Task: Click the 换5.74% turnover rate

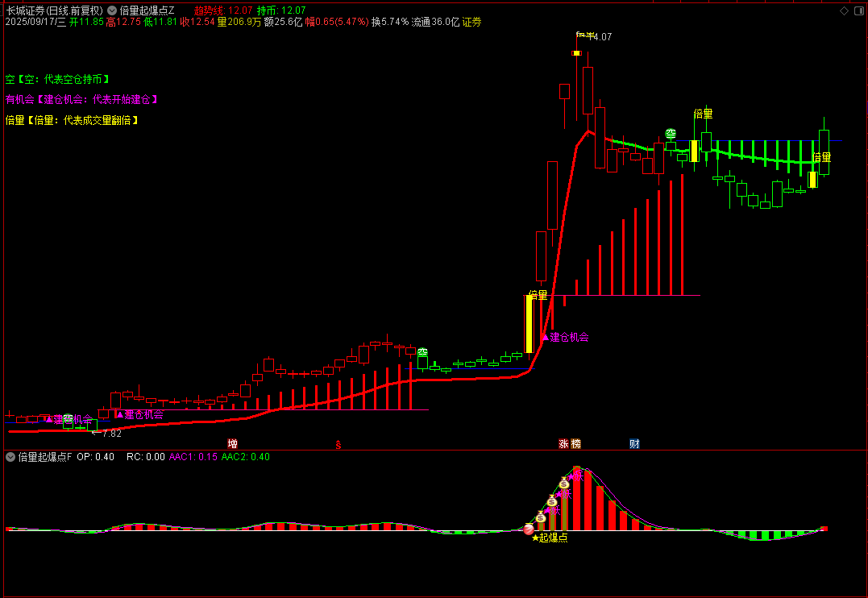Action: (x=390, y=22)
